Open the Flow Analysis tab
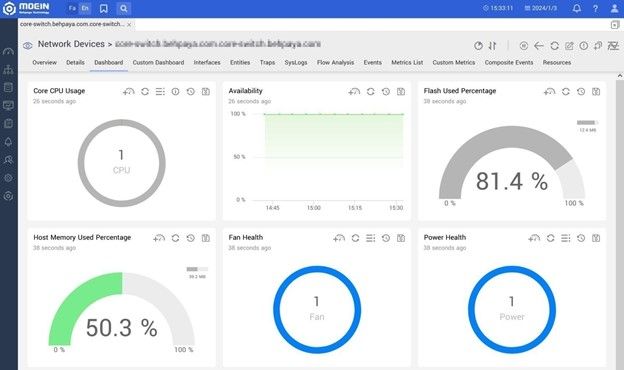 tap(335, 62)
